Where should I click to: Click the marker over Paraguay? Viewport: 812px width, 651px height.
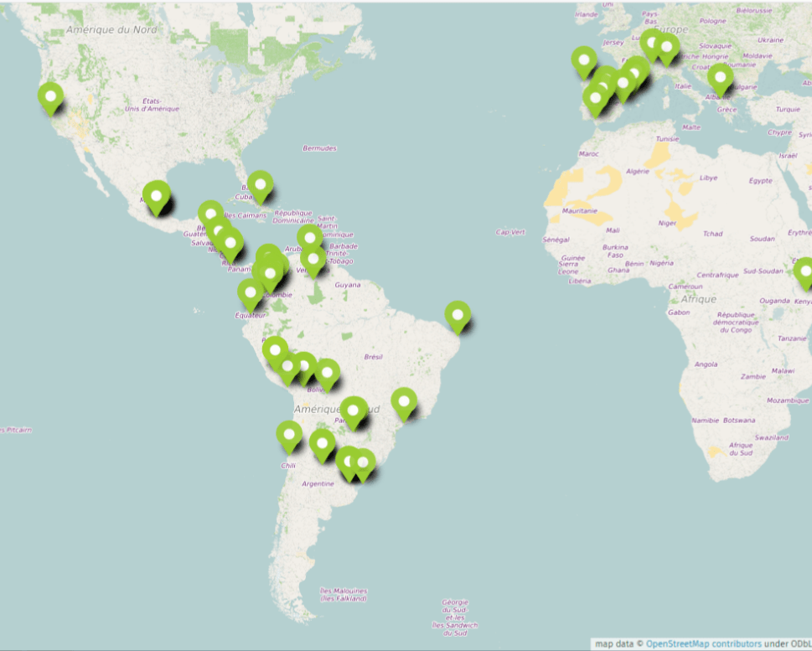click(x=354, y=411)
